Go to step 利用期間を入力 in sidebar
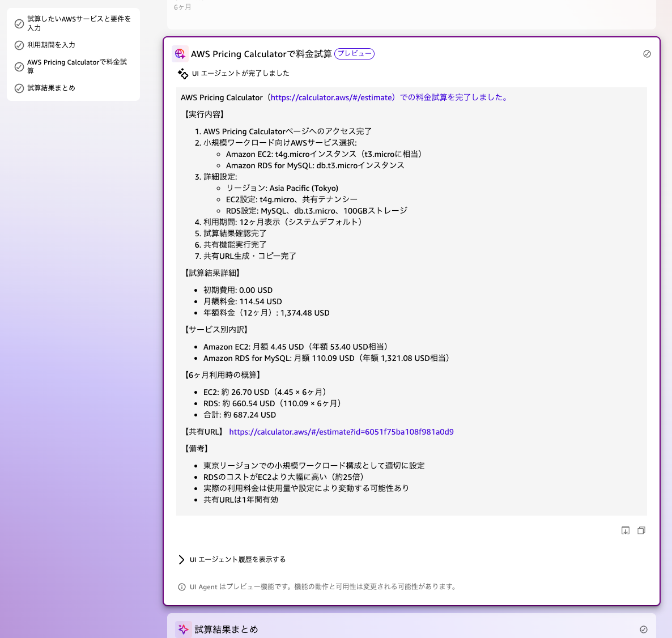This screenshot has height=638, width=672. click(51, 45)
